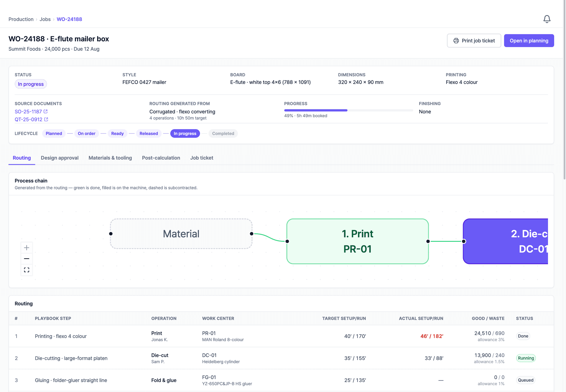The width and height of the screenshot is (566, 392).
Task: Open the Job ticket tab
Action: (202, 158)
